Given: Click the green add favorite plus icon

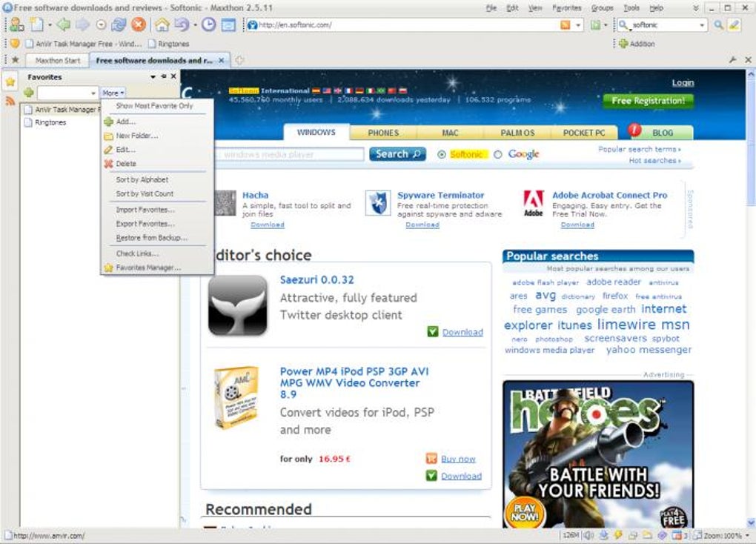Looking at the screenshot, I should [28, 92].
